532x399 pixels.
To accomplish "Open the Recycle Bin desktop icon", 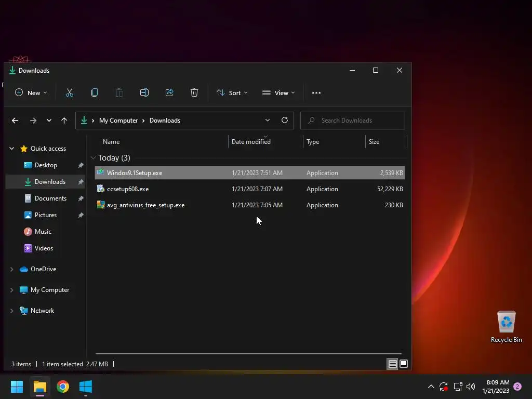I will tap(506, 327).
